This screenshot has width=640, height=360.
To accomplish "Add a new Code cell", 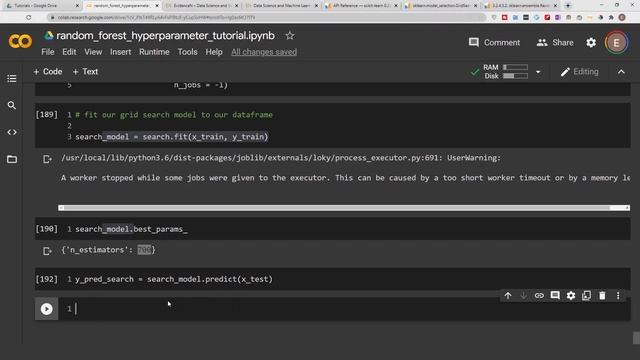I will [x=47, y=71].
